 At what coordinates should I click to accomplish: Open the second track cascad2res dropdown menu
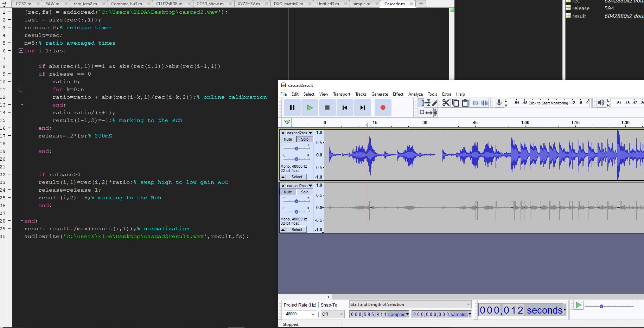(299, 186)
